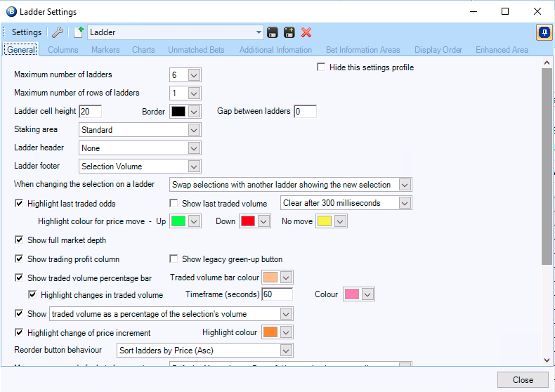
Task: Maximize the Ladder Settings window
Action: pos(505,11)
